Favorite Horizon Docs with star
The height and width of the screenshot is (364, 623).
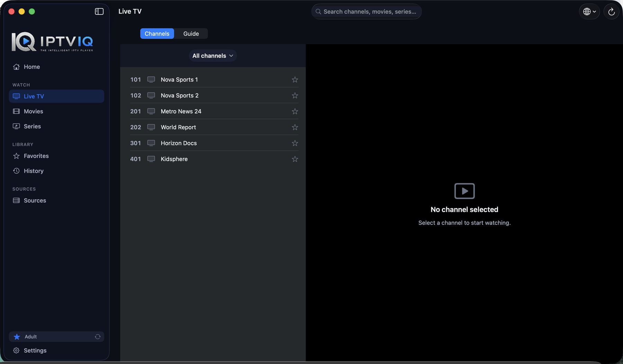pos(295,143)
